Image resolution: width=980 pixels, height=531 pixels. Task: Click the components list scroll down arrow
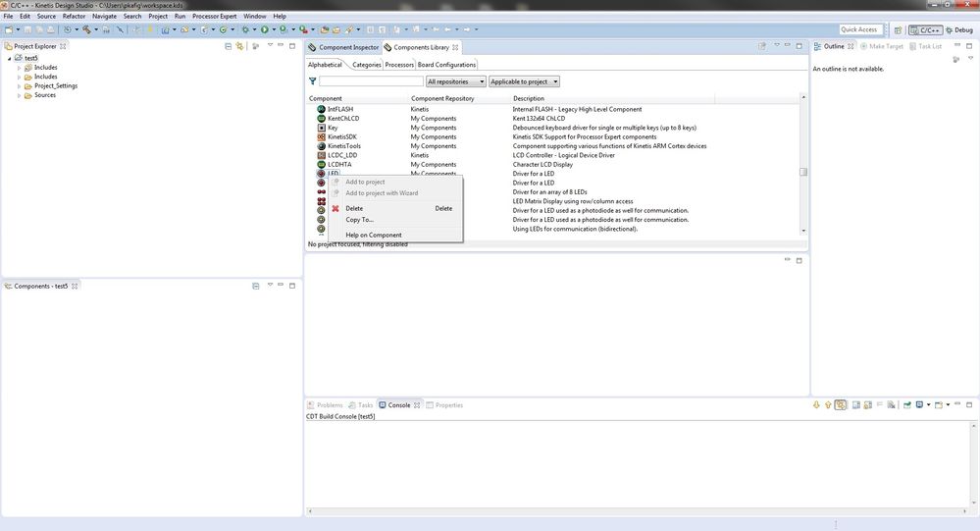click(803, 231)
